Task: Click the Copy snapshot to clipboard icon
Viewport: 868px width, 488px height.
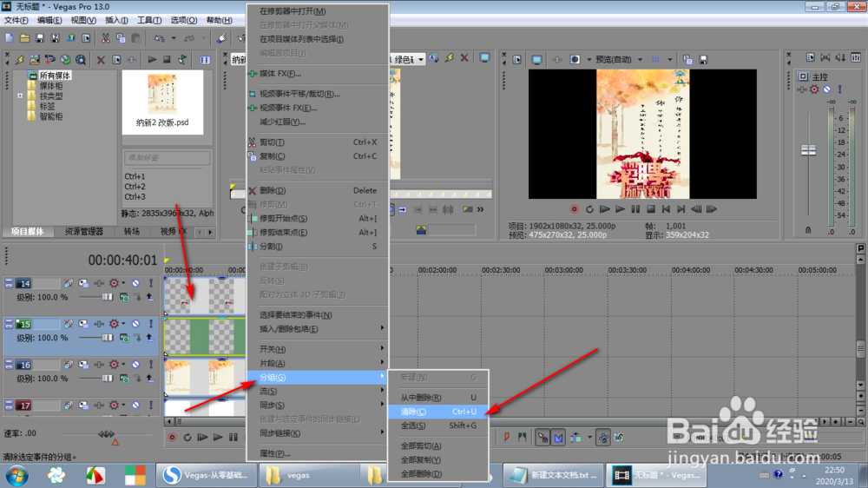Action: 687,59
